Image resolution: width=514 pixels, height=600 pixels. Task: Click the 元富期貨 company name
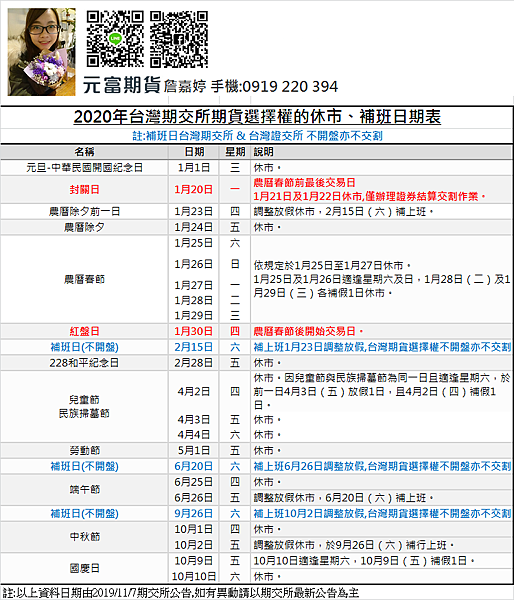pos(122,85)
